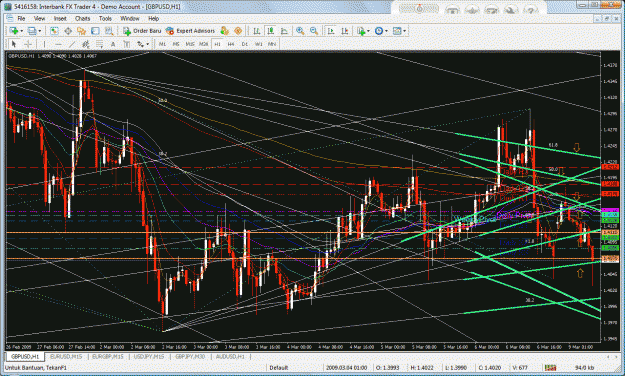625x376 pixels.
Task: Open the View menu
Action: [x=39, y=18]
